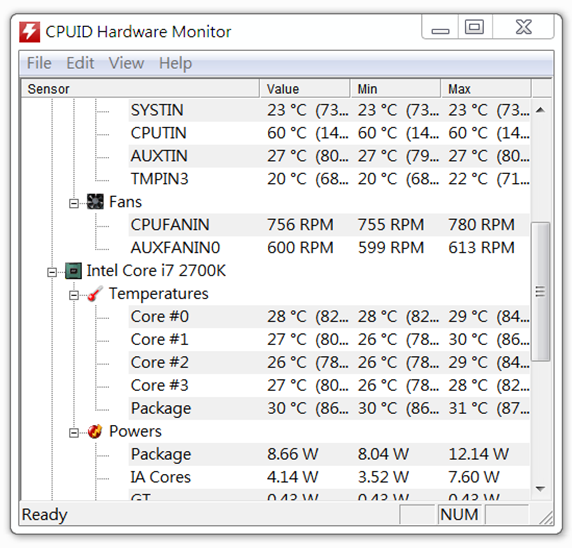
Task: Select the IA Cores power row
Action: (329, 477)
